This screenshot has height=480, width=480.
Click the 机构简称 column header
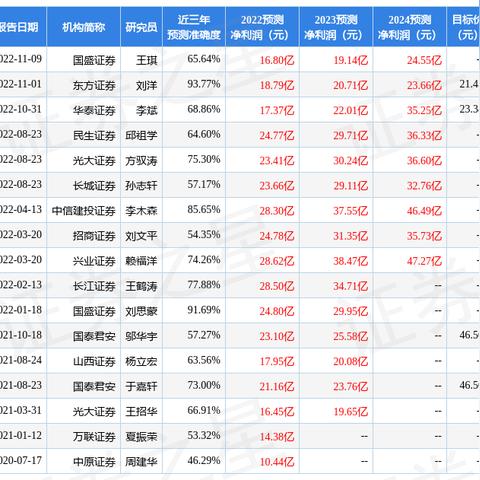click(83, 27)
